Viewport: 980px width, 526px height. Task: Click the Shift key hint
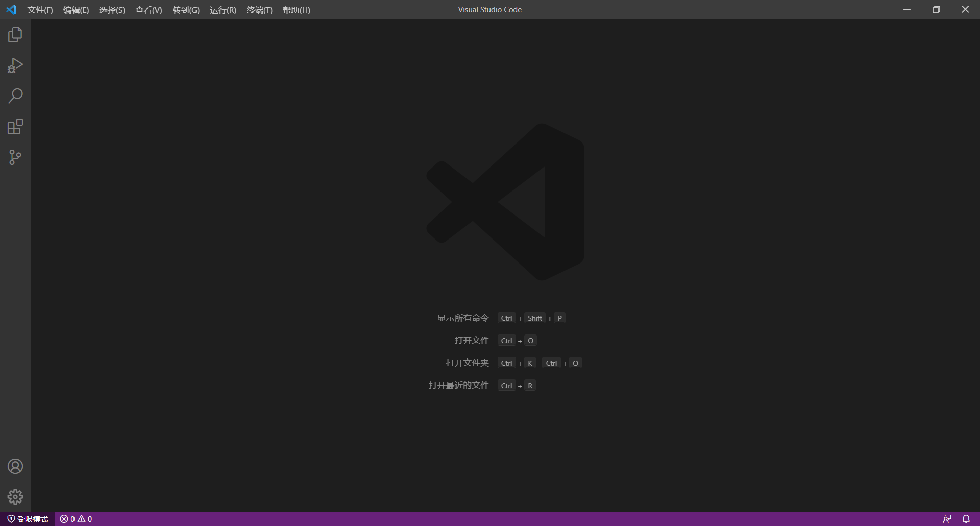coord(535,318)
